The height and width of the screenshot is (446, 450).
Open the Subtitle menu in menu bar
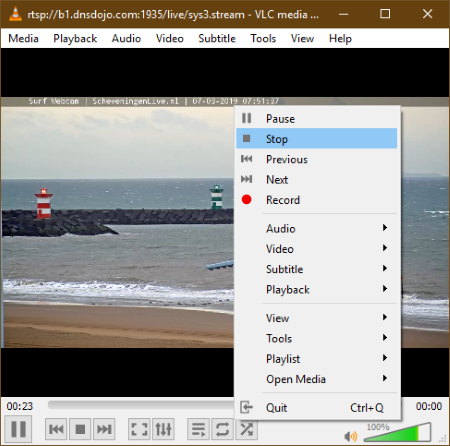pos(217,38)
